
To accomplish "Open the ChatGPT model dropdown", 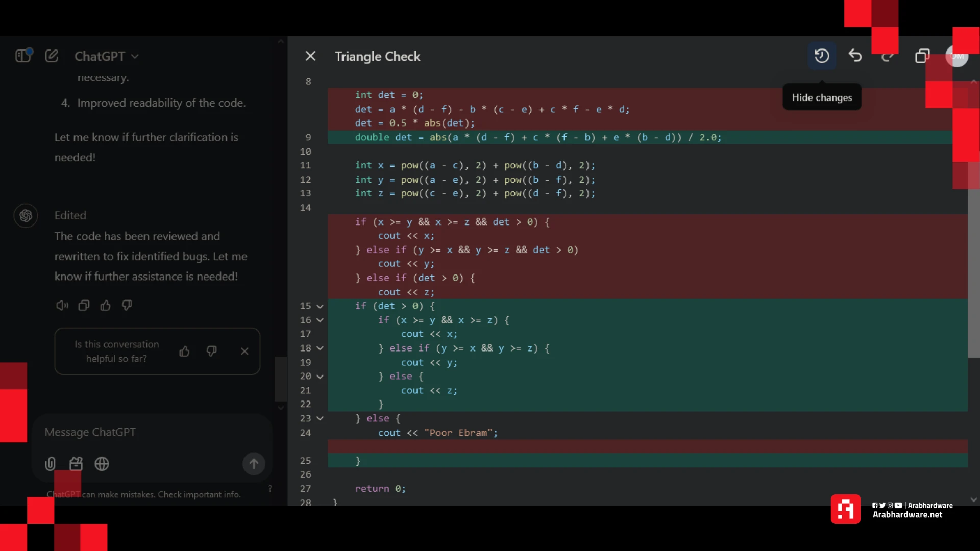I will point(107,56).
